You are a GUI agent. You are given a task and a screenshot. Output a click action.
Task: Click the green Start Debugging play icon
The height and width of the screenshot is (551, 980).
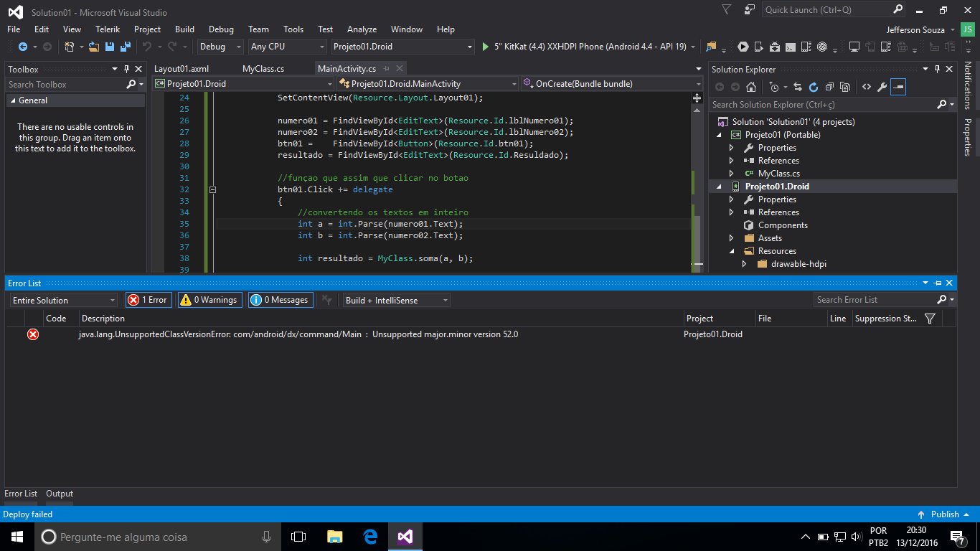[486, 47]
